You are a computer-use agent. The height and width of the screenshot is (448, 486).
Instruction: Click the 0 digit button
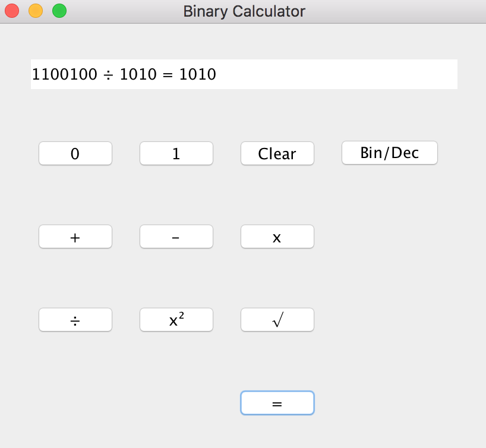coord(75,153)
